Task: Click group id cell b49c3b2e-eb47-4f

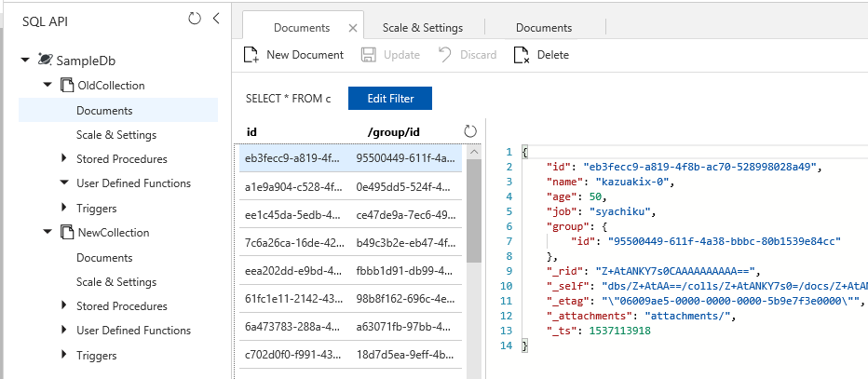Action: [405, 242]
